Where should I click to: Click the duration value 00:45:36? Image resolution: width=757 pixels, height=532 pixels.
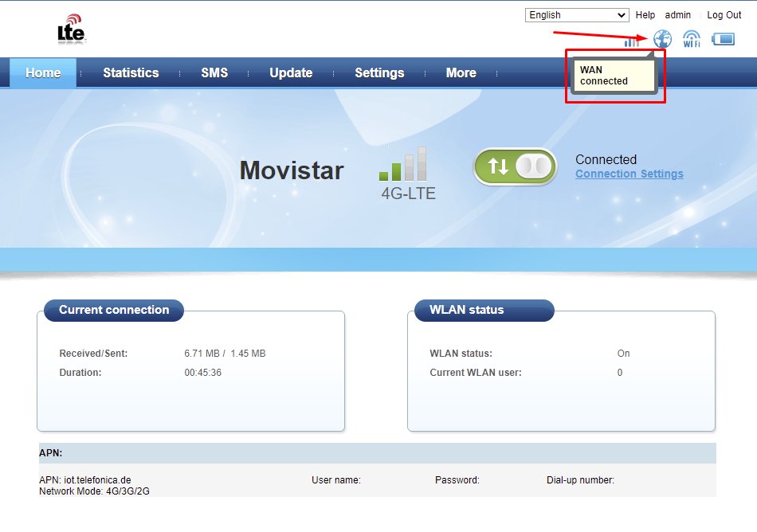(202, 373)
